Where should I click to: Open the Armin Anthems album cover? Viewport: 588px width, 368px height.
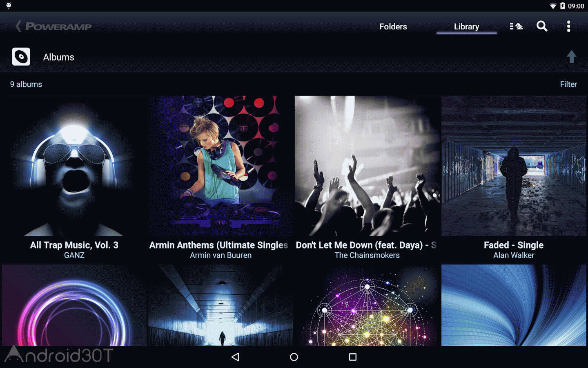220,166
